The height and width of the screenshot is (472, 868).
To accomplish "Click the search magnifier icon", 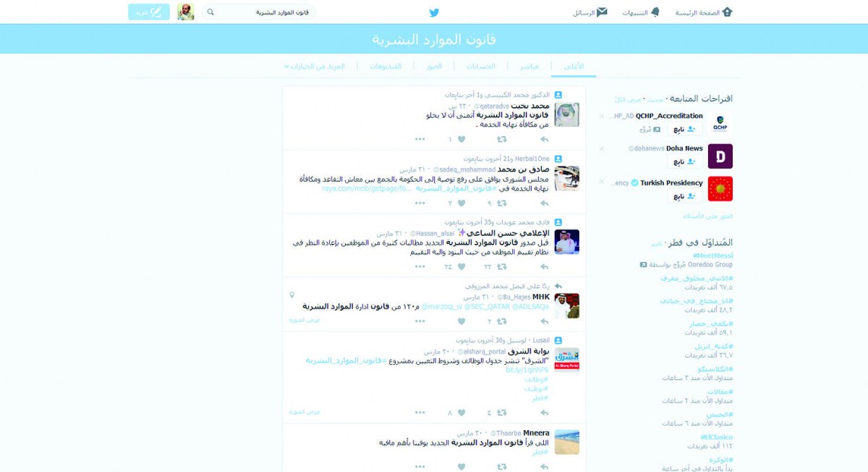I will tap(210, 12).
